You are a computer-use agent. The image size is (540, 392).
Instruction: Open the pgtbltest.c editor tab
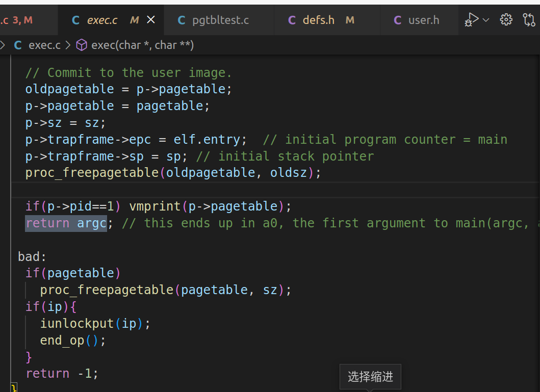[x=219, y=20]
